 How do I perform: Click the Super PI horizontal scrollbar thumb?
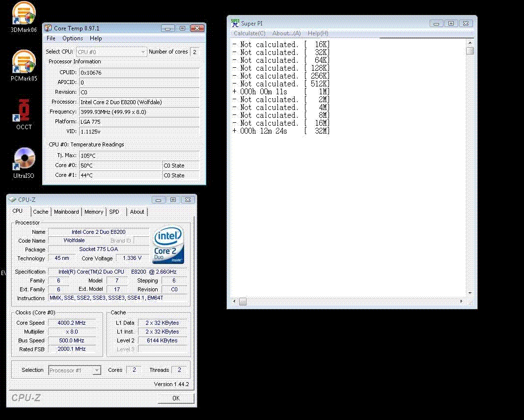pyautogui.click(x=243, y=301)
